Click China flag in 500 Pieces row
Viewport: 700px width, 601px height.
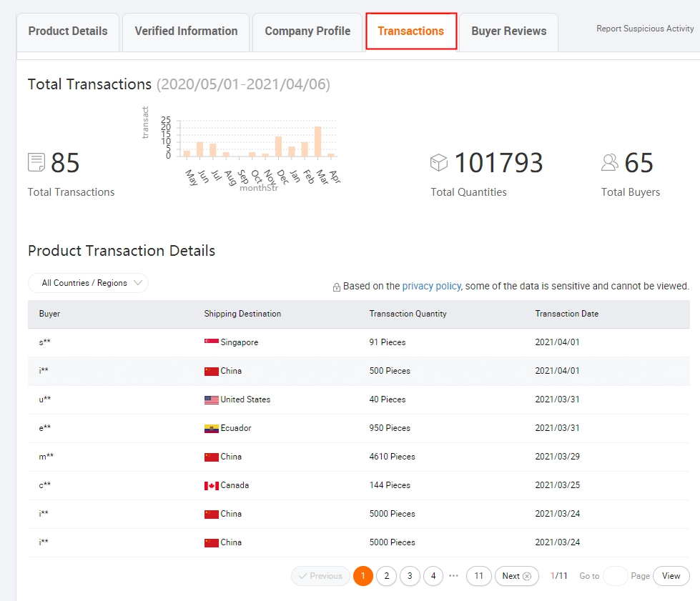212,371
